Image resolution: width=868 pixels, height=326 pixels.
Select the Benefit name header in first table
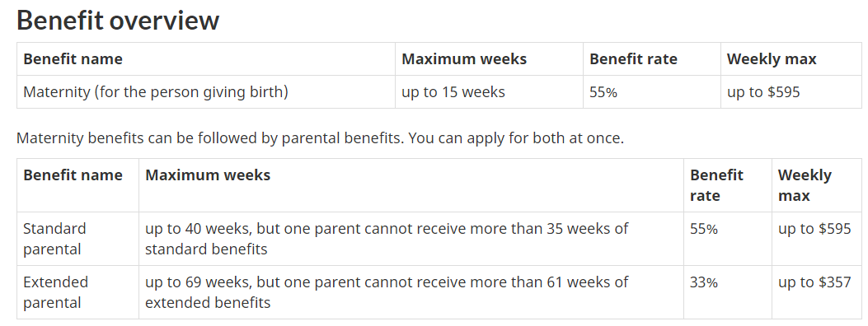[x=73, y=59]
